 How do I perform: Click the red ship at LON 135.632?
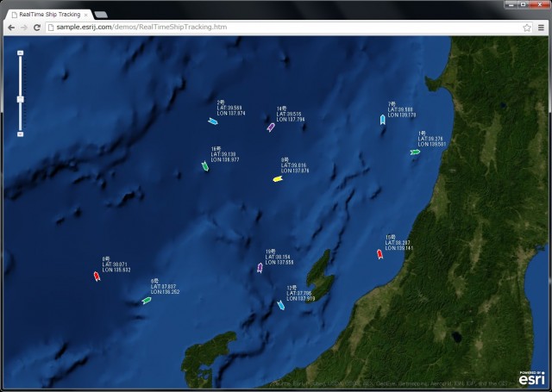[97, 276]
